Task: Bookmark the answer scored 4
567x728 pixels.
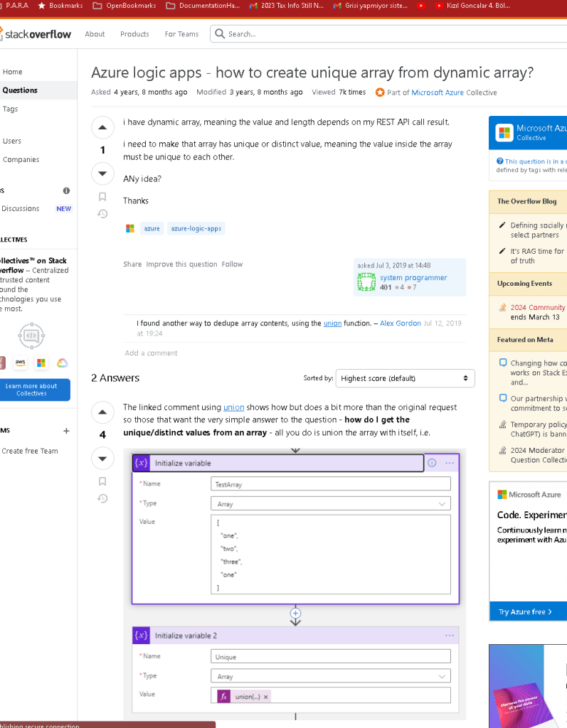Action: (x=102, y=481)
